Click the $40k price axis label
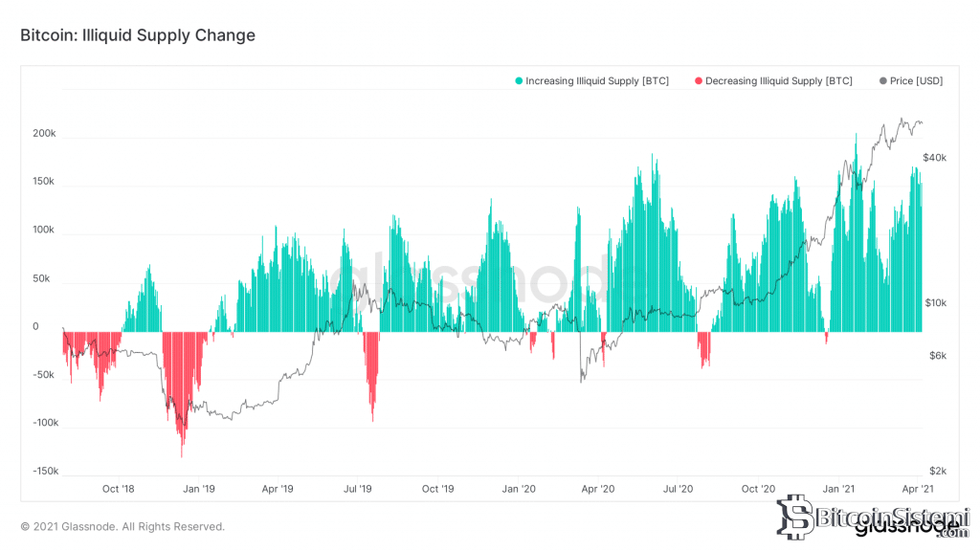Viewport: 980px width, 551px height. click(934, 158)
